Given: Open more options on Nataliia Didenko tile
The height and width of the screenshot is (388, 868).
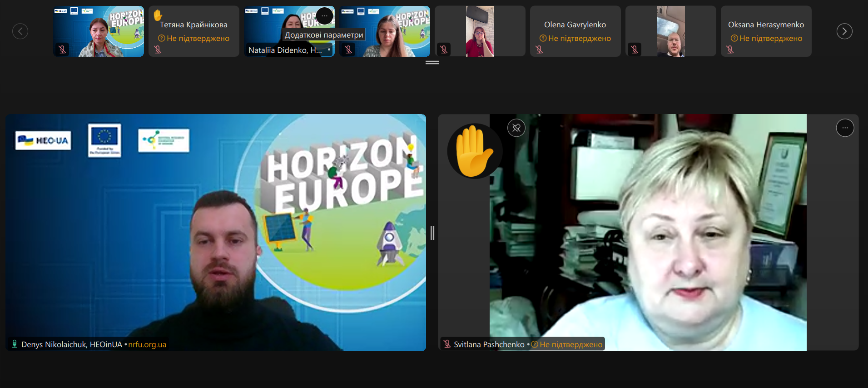Looking at the screenshot, I should [x=324, y=16].
